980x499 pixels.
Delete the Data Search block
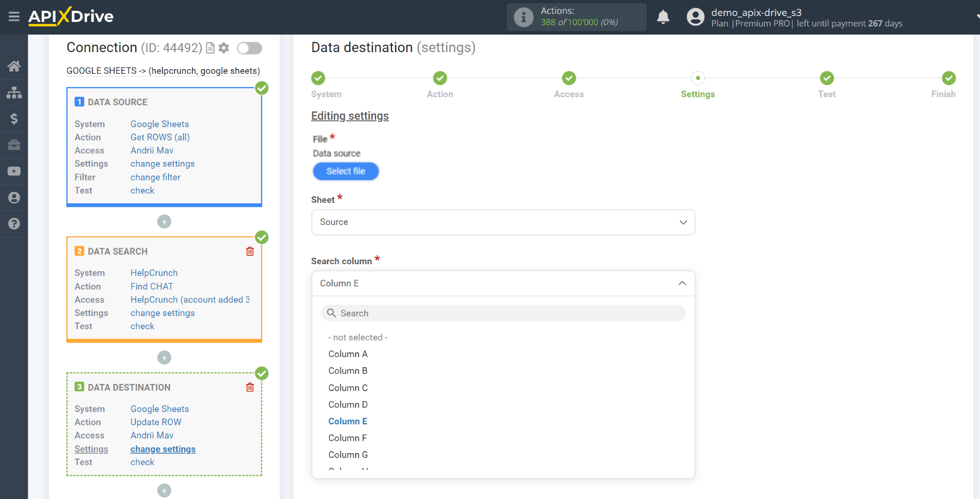[x=250, y=251]
